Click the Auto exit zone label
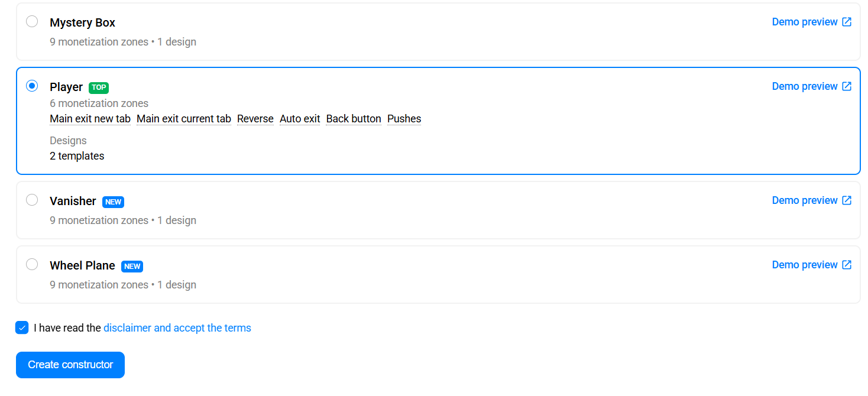 (x=300, y=119)
